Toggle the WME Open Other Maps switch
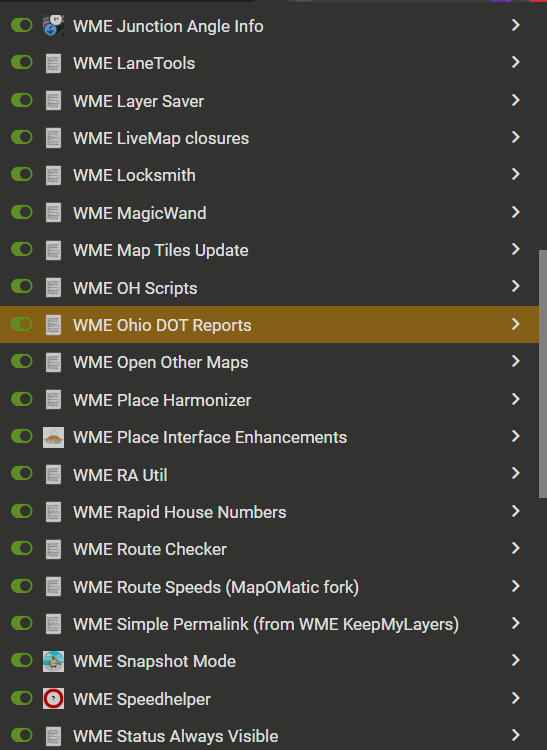The width and height of the screenshot is (547, 750). (x=22, y=361)
